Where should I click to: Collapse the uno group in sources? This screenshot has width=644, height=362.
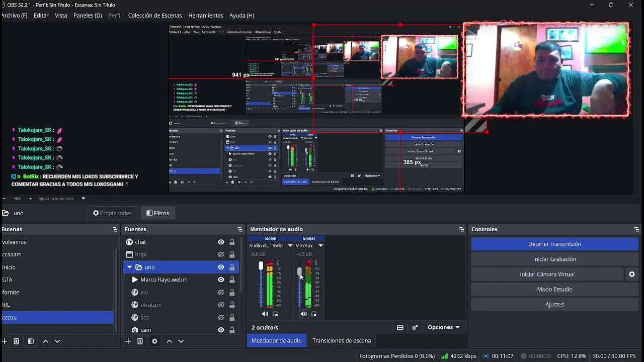[x=129, y=267]
